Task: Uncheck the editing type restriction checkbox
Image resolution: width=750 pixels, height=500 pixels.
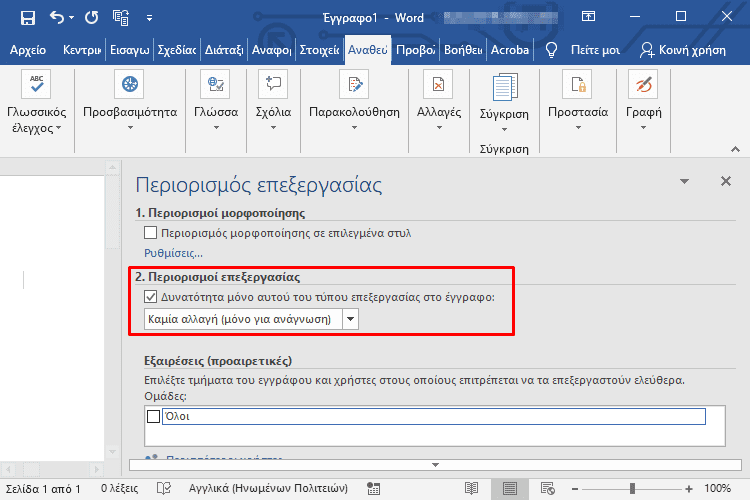Action: [152, 297]
